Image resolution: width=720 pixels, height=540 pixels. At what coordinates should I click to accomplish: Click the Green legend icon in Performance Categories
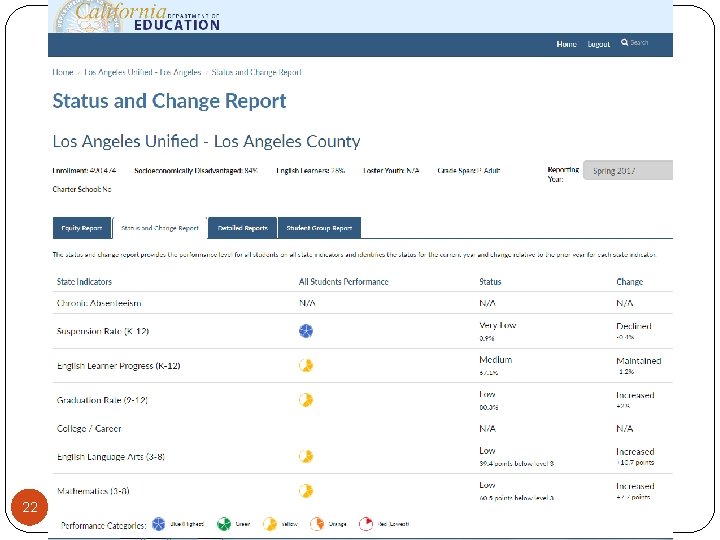(x=224, y=524)
